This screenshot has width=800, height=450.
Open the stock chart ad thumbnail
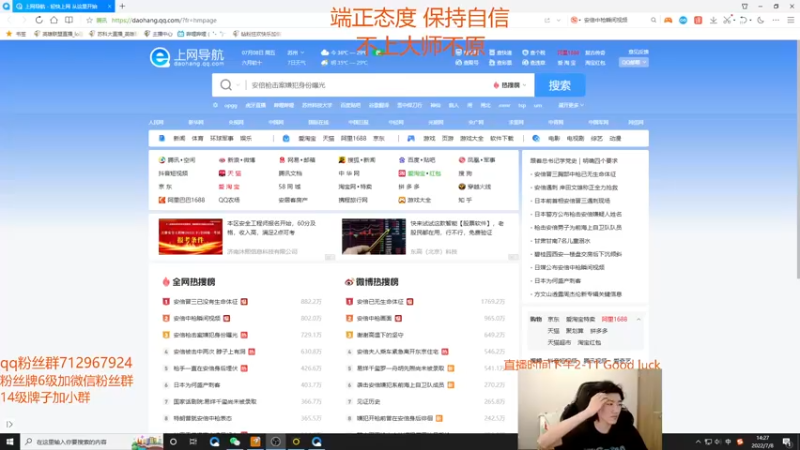tap(373, 236)
